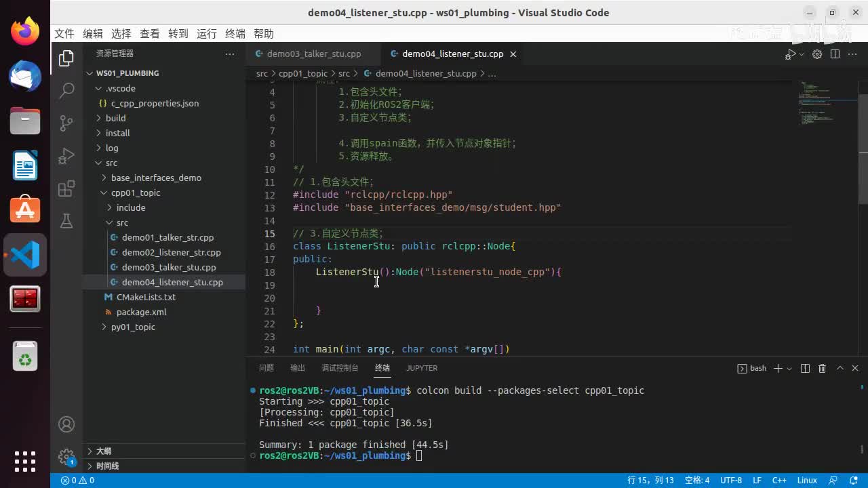Collapse the .vscode folder
This screenshot has width=868, height=488.
[x=164, y=88]
